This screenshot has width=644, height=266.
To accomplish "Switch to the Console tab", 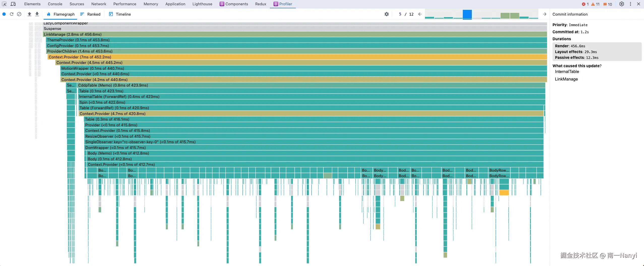I will coord(55,4).
